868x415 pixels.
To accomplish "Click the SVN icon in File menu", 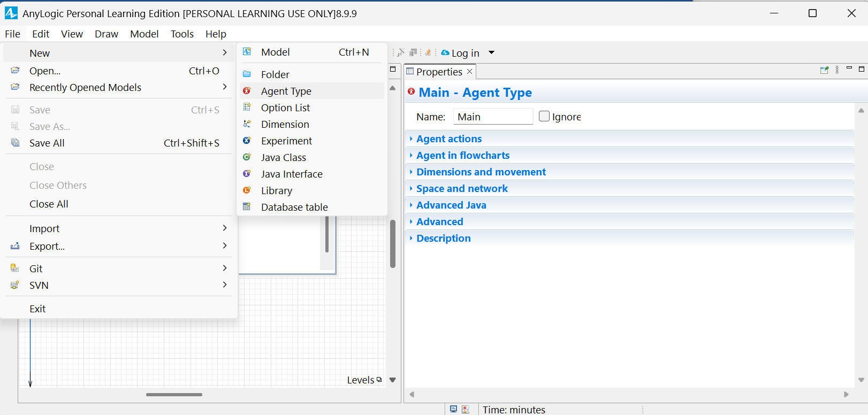I will click(15, 285).
